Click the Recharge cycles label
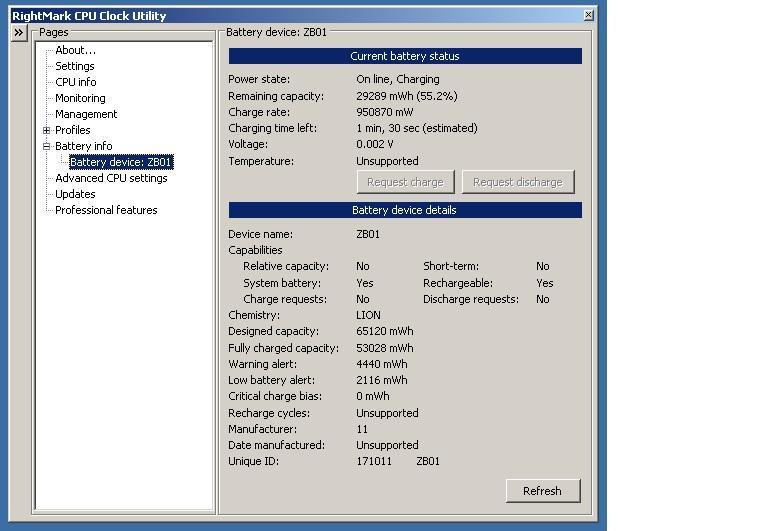Viewport: 768px width, 531px height. pos(269,413)
